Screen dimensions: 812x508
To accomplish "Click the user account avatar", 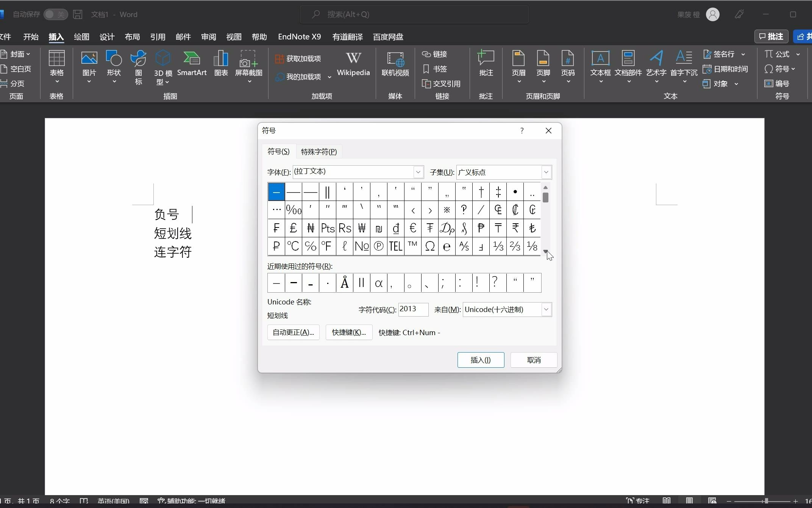I will click(712, 14).
